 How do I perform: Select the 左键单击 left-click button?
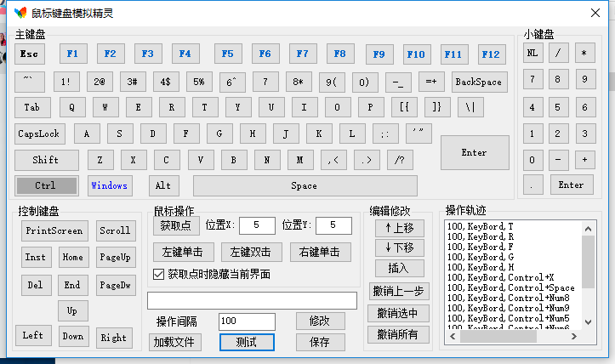click(x=183, y=252)
